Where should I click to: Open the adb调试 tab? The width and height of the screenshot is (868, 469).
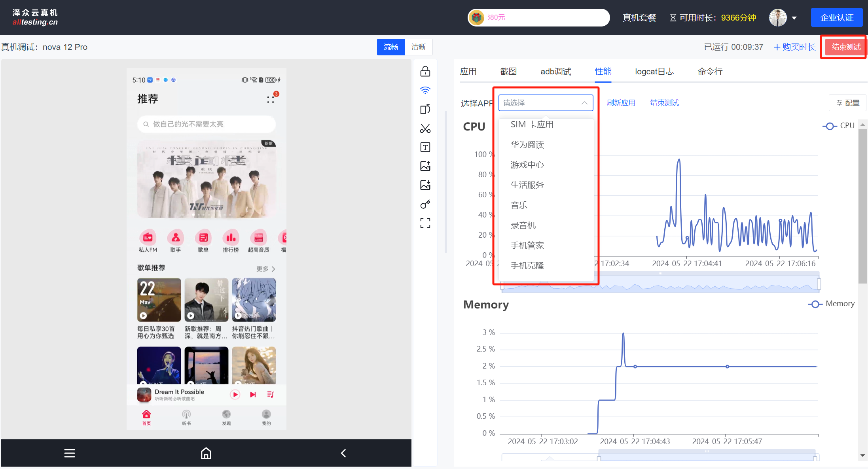pyautogui.click(x=555, y=72)
